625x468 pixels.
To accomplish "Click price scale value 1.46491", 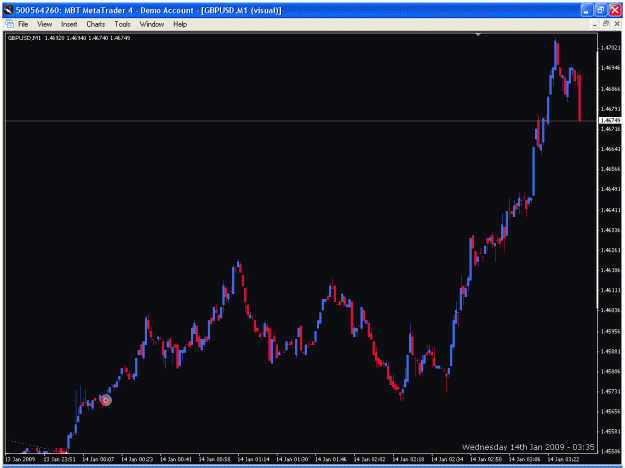I will pyautogui.click(x=610, y=189).
